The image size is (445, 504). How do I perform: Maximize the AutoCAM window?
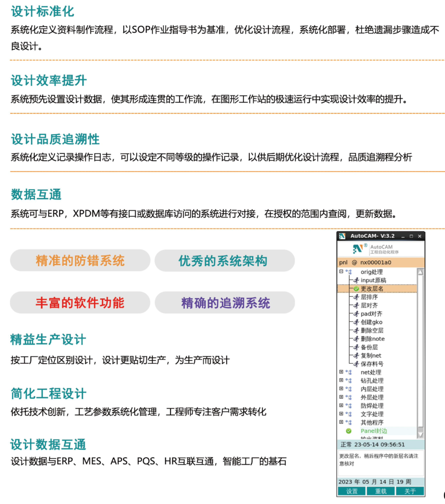tap(411, 236)
